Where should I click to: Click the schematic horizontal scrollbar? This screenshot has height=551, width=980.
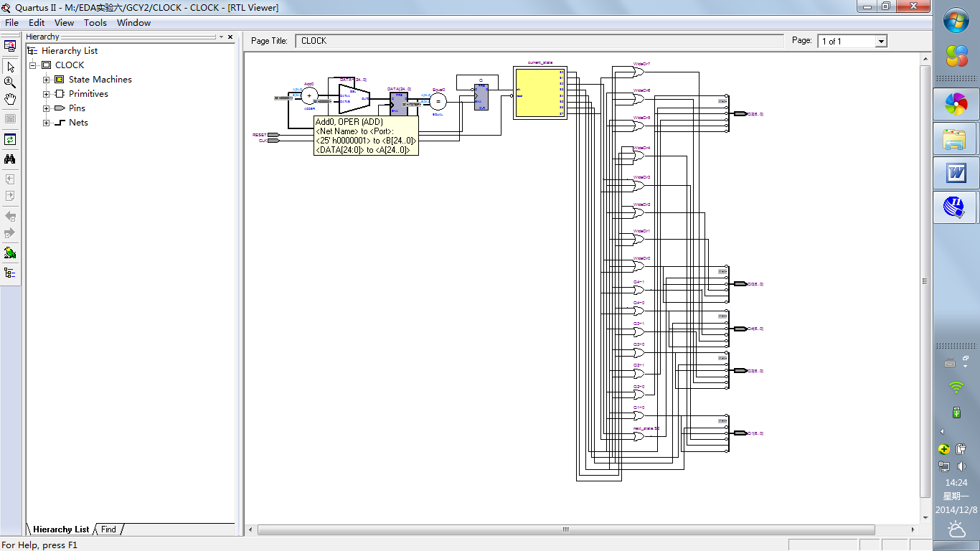pos(566,530)
